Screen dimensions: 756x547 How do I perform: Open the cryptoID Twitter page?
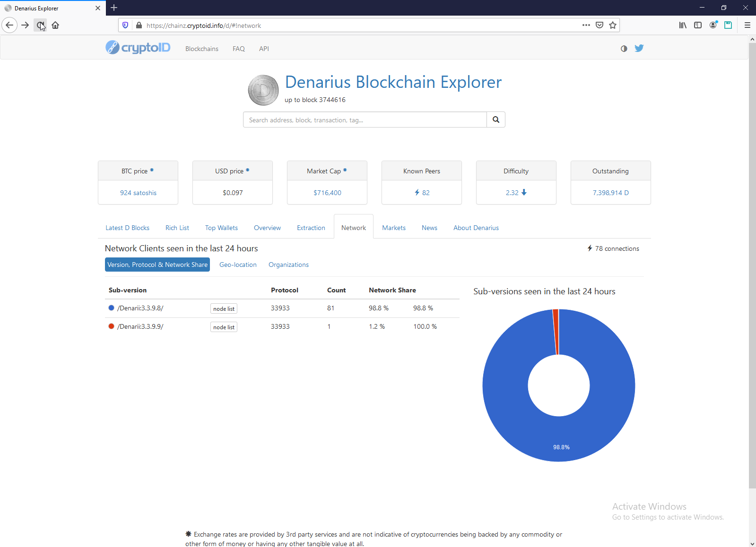point(639,48)
